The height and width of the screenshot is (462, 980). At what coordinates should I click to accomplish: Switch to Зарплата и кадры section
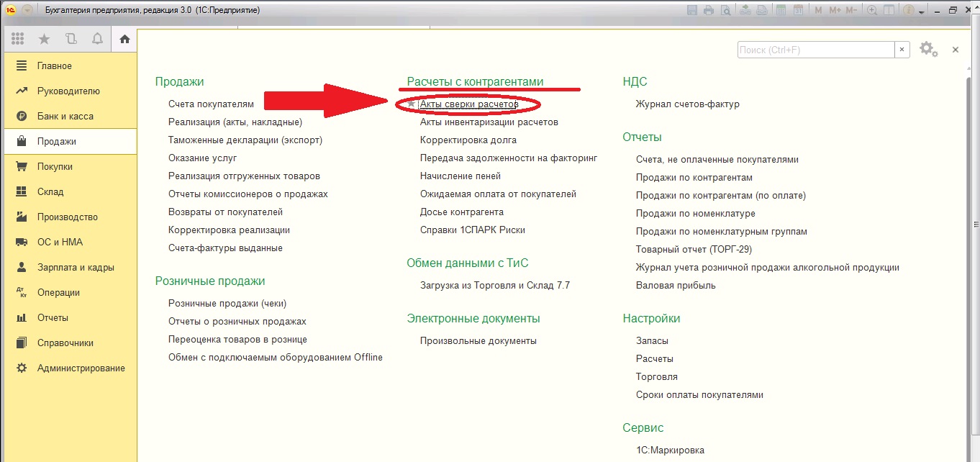[76, 268]
